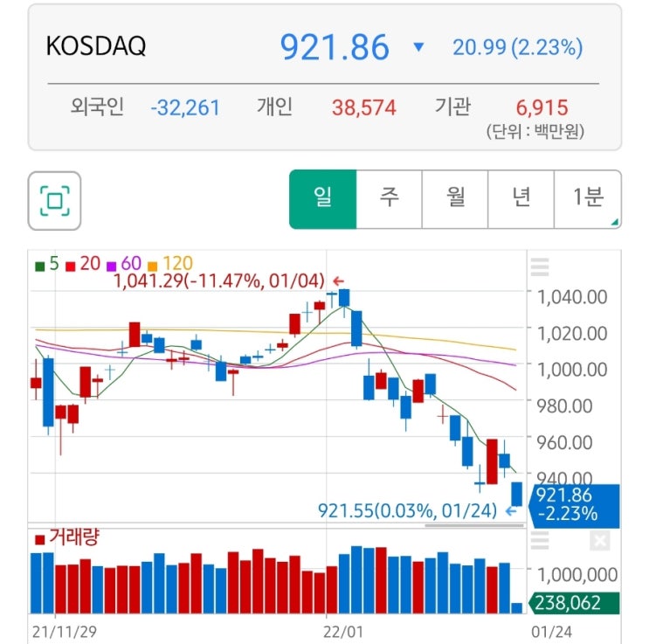Screen dimensions: 649x644
Task: Open the price chart hamburger menu icon
Action: 540,267
